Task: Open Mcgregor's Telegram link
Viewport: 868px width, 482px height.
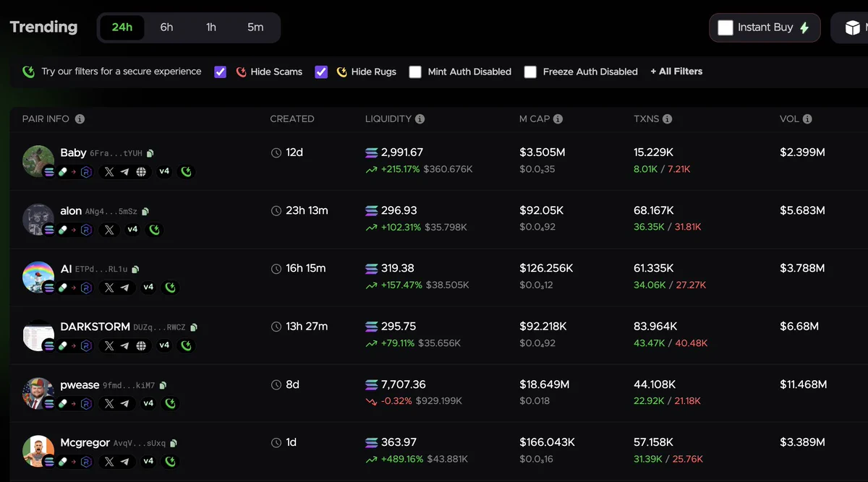Action: [x=125, y=461]
